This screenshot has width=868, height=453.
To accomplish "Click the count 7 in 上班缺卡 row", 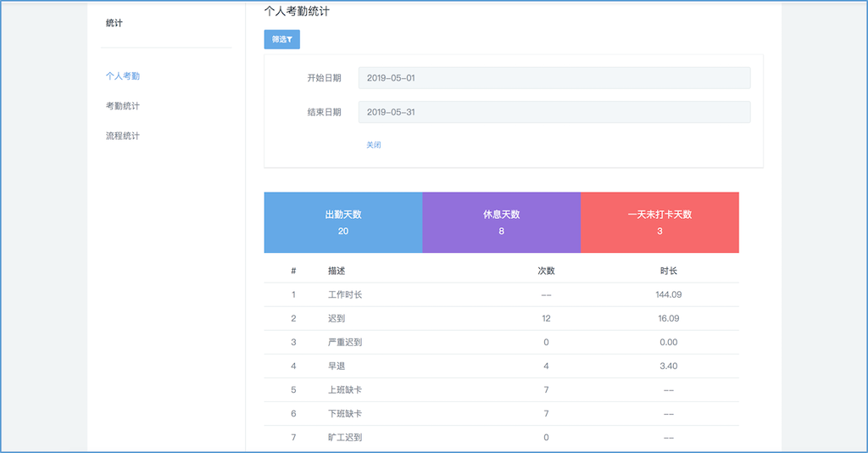I will pyautogui.click(x=547, y=390).
